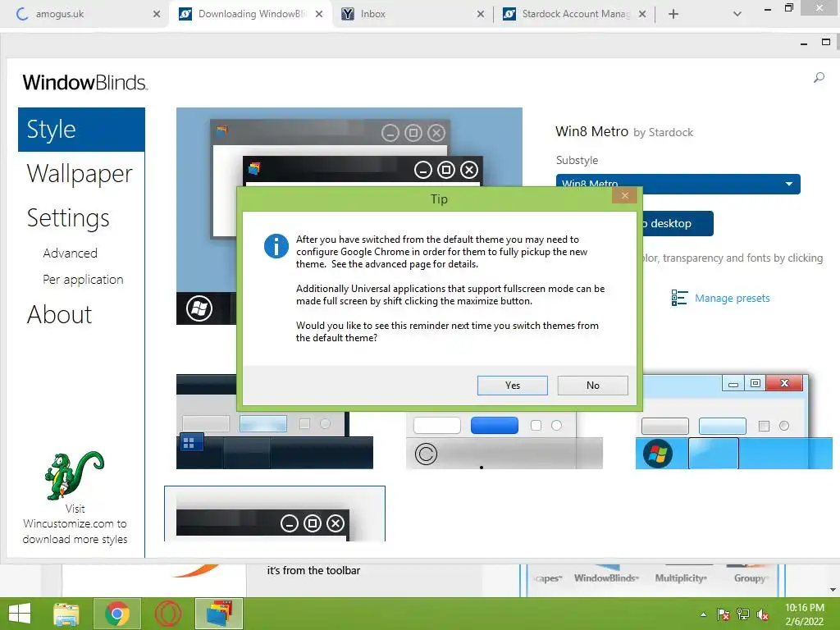The width and height of the screenshot is (840, 630).
Task: Open Opera browser from taskbar
Action: point(167,614)
